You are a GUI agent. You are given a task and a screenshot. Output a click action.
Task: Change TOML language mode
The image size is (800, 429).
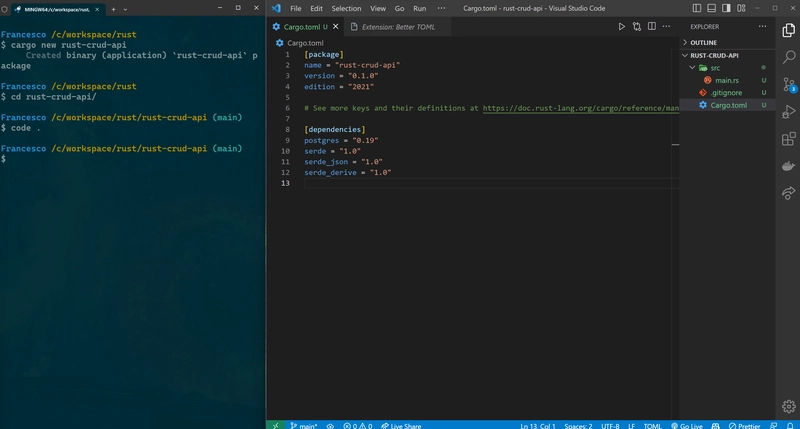(652, 426)
